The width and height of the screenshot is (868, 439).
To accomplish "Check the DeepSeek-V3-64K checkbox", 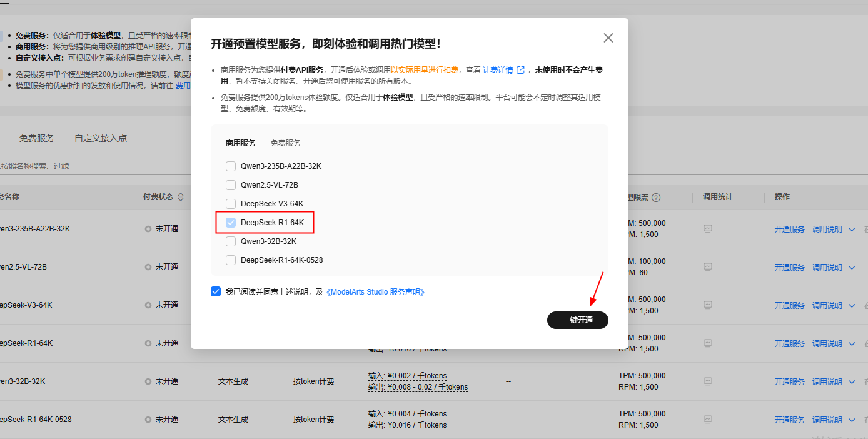I will pos(231,204).
